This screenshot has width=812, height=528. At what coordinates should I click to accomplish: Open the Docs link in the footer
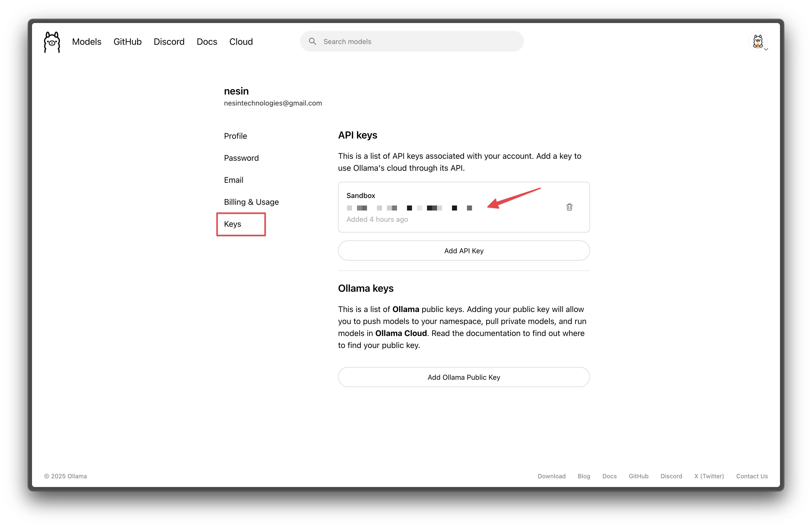609,476
